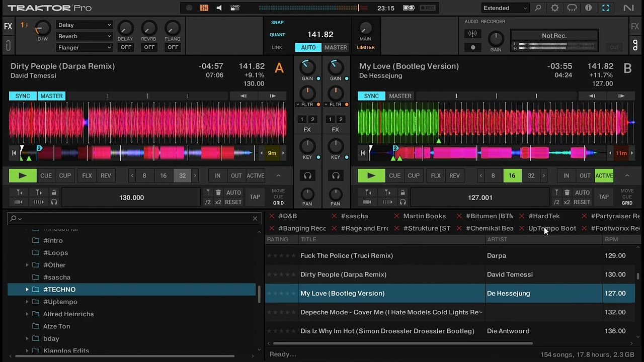
Task: Show the left FX panel via the FX button
Action: click(x=8, y=27)
